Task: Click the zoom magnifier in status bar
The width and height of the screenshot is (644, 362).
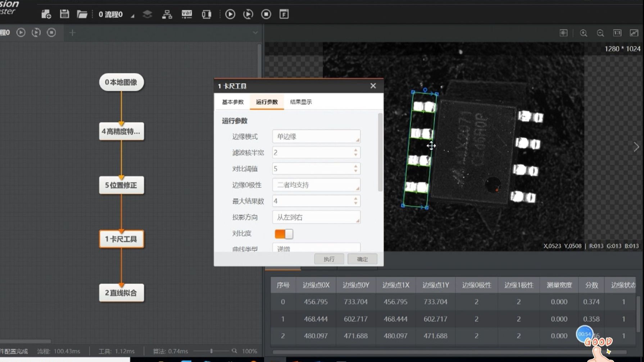Action: point(234,351)
